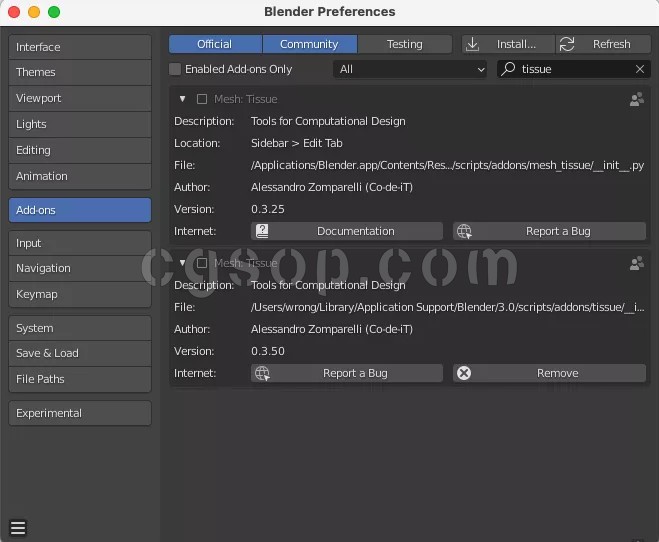Go to the File Paths section
The height and width of the screenshot is (542, 659).
click(x=80, y=379)
